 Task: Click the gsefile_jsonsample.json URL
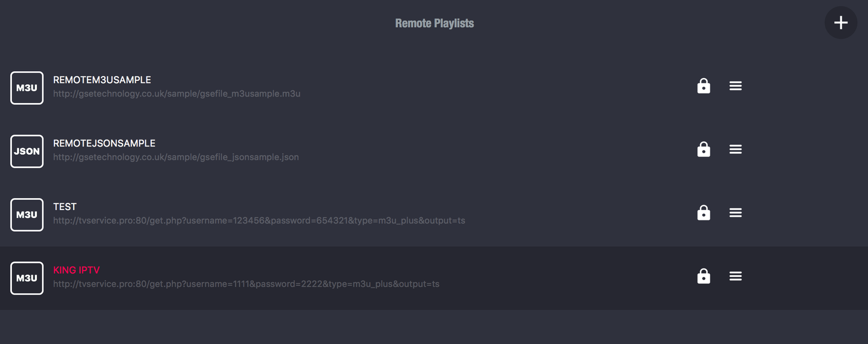click(x=176, y=157)
